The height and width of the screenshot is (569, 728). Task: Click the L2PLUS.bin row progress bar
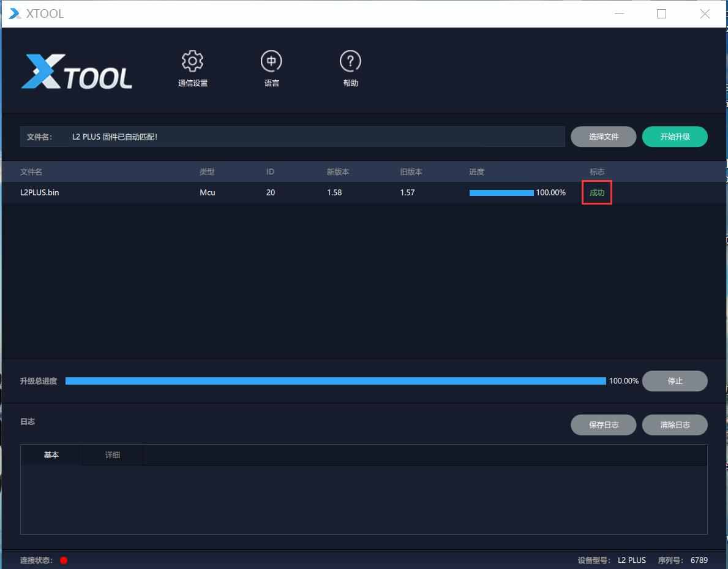[501, 193]
